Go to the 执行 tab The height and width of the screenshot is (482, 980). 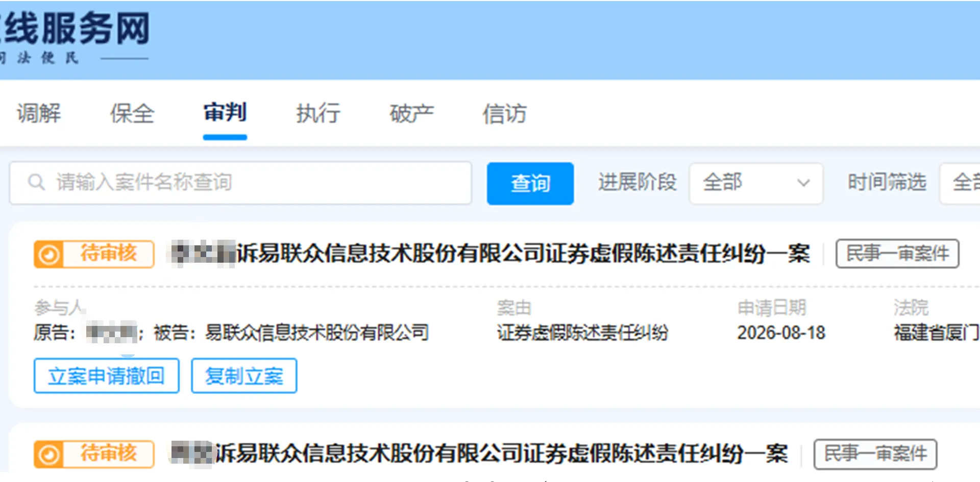pos(318,113)
